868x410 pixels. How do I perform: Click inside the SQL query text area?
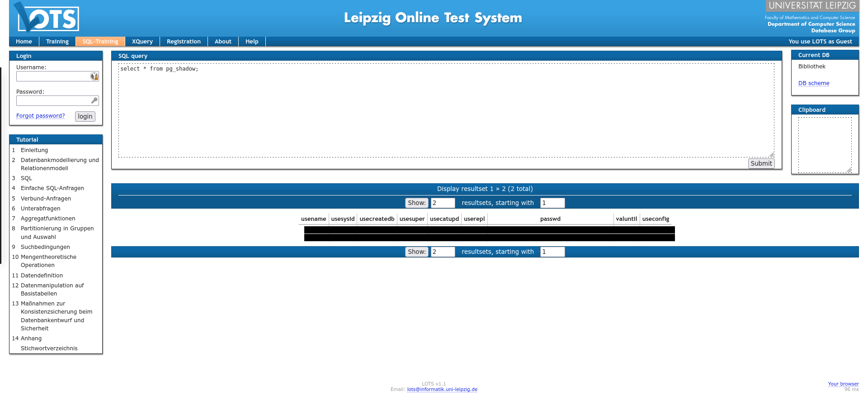pyautogui.click(x=446, y=110)
